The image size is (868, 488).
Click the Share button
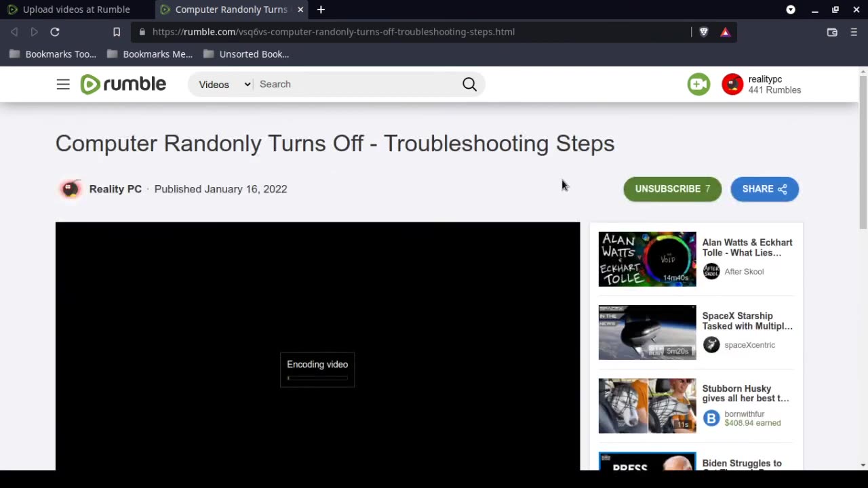tap(764, 189)
